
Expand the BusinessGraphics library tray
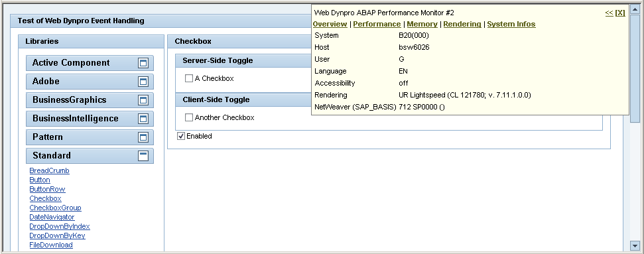(143, 100)
